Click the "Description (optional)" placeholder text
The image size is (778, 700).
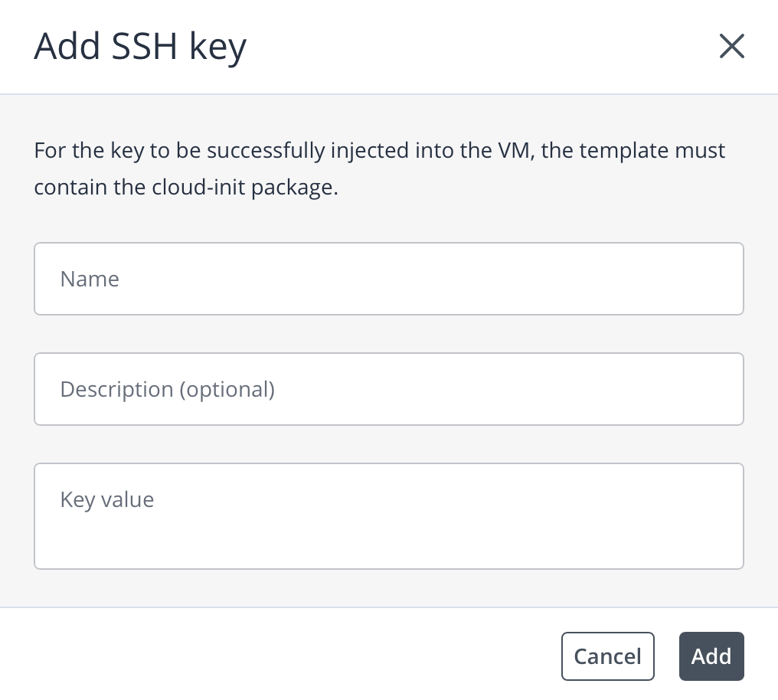(x=167, y=389)
